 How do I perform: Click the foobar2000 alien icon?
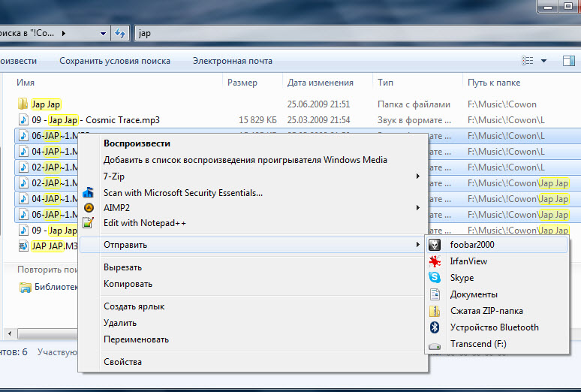[x=435, y=245]
